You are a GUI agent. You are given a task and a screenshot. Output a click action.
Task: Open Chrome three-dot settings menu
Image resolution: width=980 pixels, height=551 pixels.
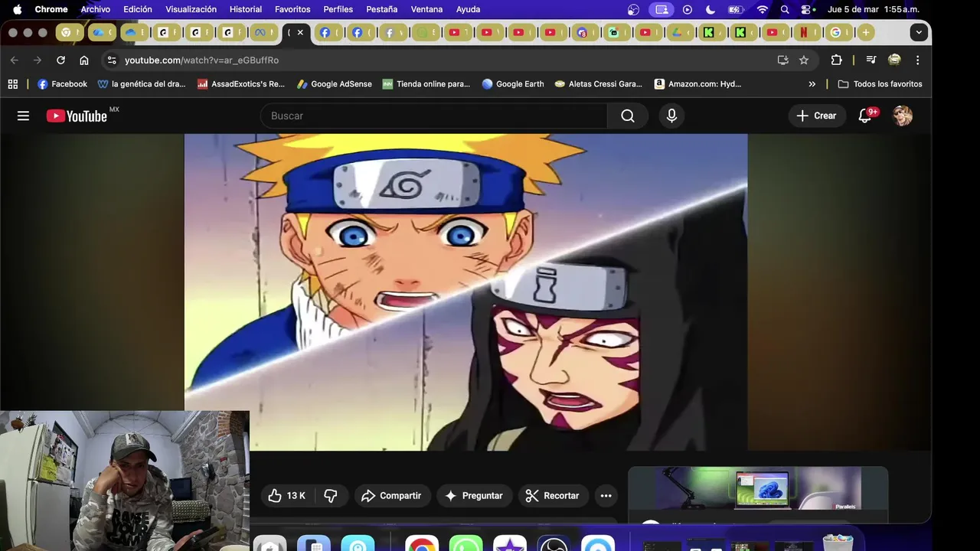point(917,60)
